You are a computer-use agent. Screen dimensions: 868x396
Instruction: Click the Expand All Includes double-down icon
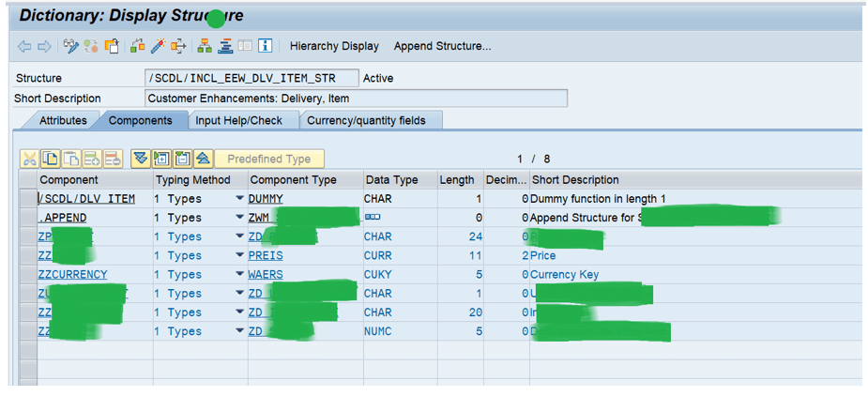(x=141, y=159)
